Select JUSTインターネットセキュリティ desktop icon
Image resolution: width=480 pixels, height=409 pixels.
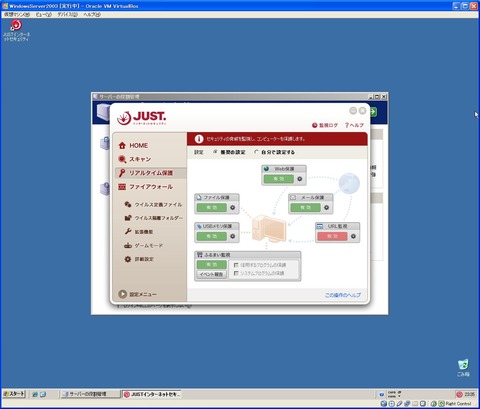click(x=16, y=30)
